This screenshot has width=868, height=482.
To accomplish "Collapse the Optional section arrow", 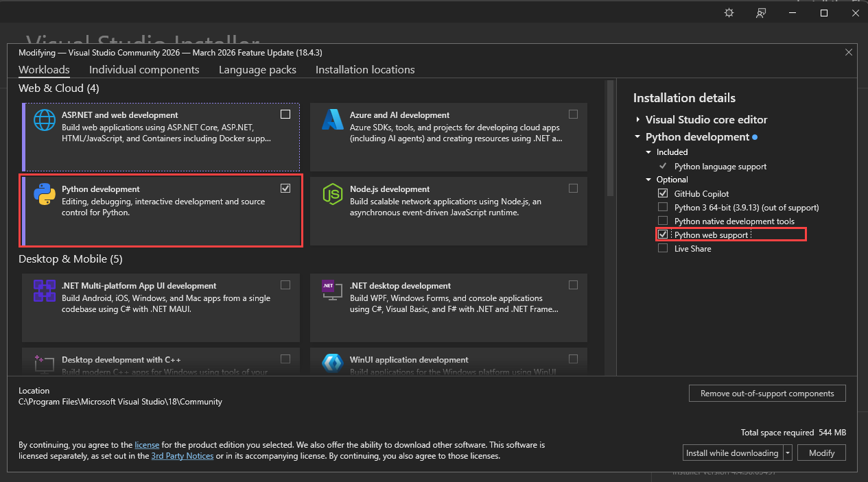I will pos(649,180).
